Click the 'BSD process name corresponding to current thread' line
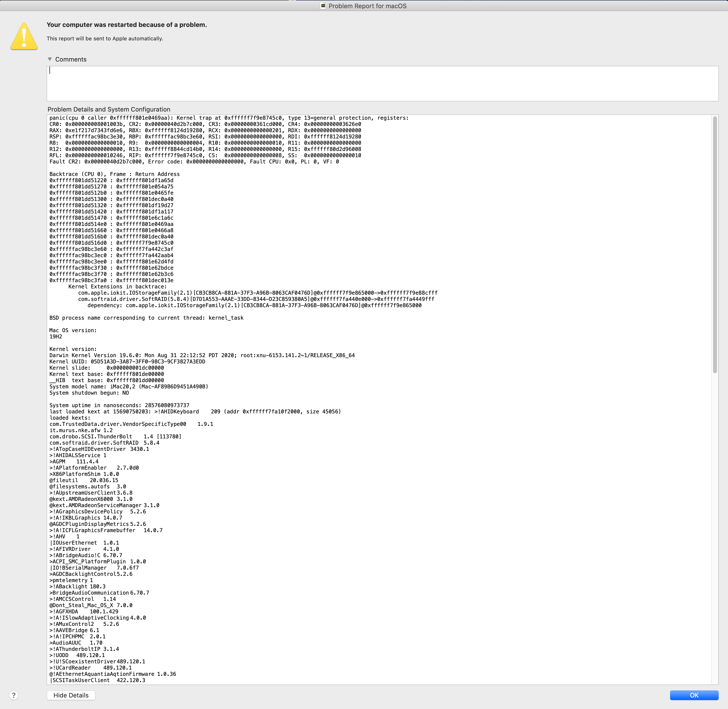 click(146, 318)
